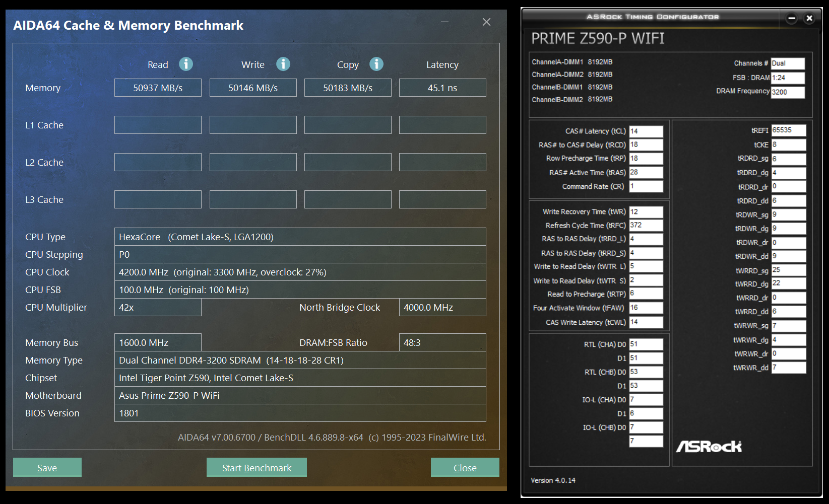Click the Channels # field showing Dual

788,63
